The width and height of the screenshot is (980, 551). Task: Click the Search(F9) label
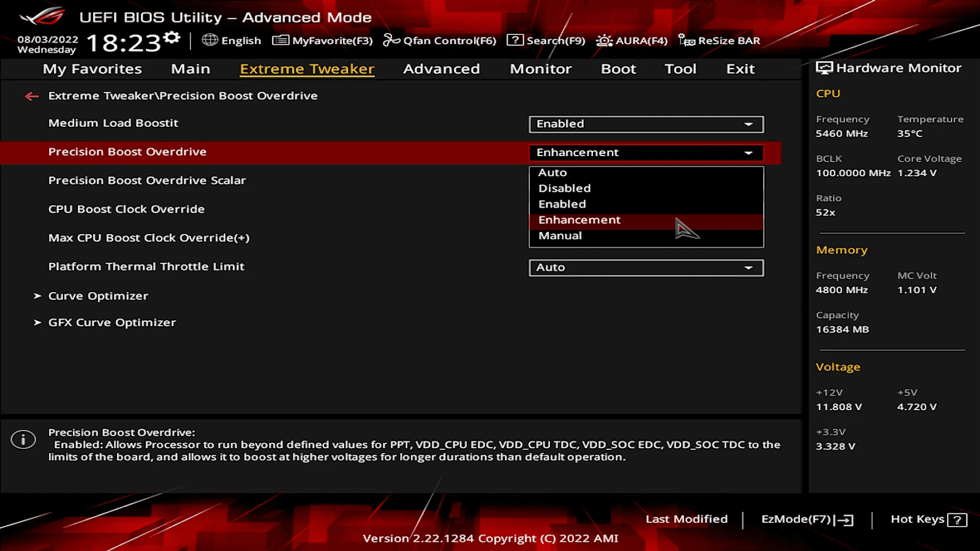coord(556,40)
